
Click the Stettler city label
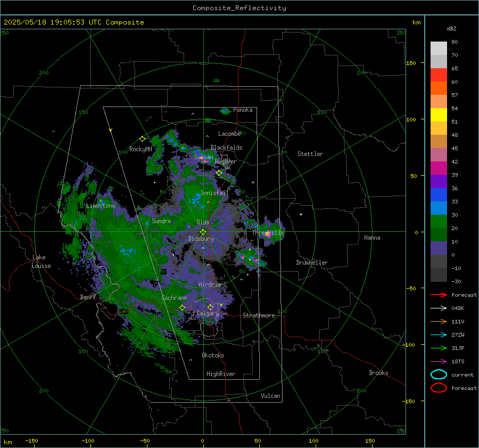pos(310,154)
